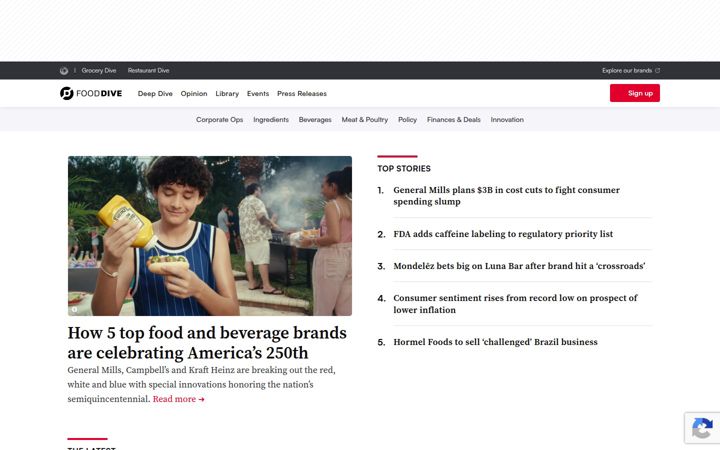Open Hormel Foods Brazil business story

click(x=495, y=343)
